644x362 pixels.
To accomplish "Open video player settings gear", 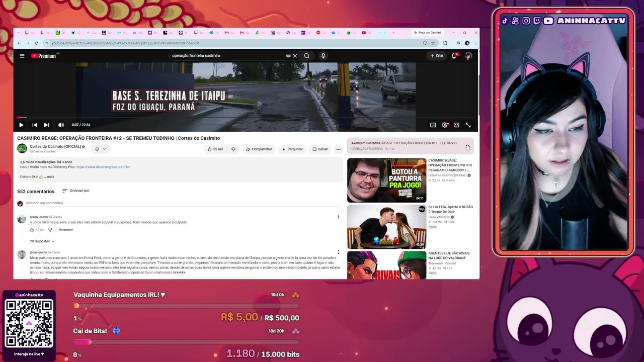I will (x=445, y=125).
